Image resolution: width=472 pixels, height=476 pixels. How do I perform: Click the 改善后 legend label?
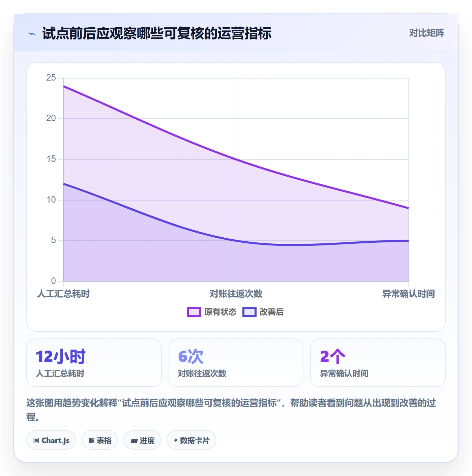coord(271,312)
